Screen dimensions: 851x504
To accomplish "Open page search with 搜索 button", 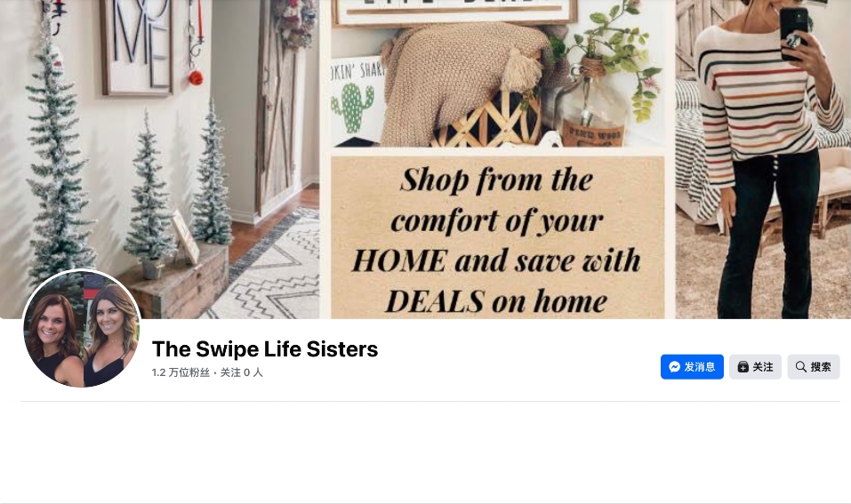I will tap(814, 367).
